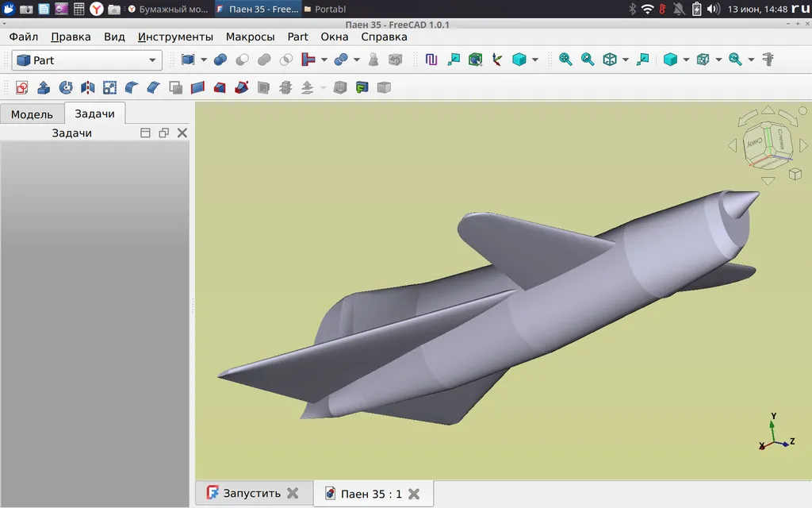Click the Connect objects join icon

[308, 60]
